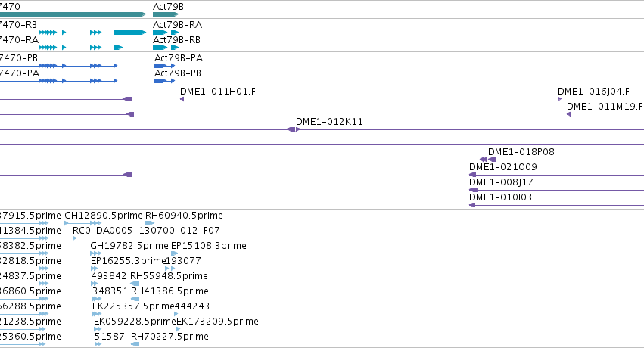Select EST EK059228.5prime label
This screenshot has height=348, width=644.
pyautogui.click(x=135, y=322)
